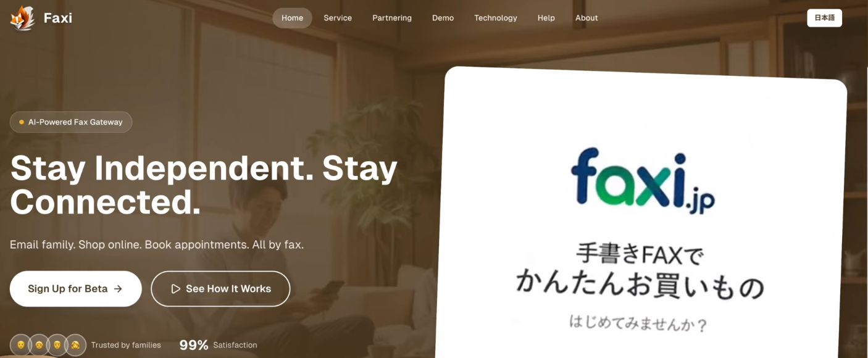Click the Faxi fox logo icon
The width and height of the screenshot is (868, 358).
pyautogui.click(x=22, y=18)
